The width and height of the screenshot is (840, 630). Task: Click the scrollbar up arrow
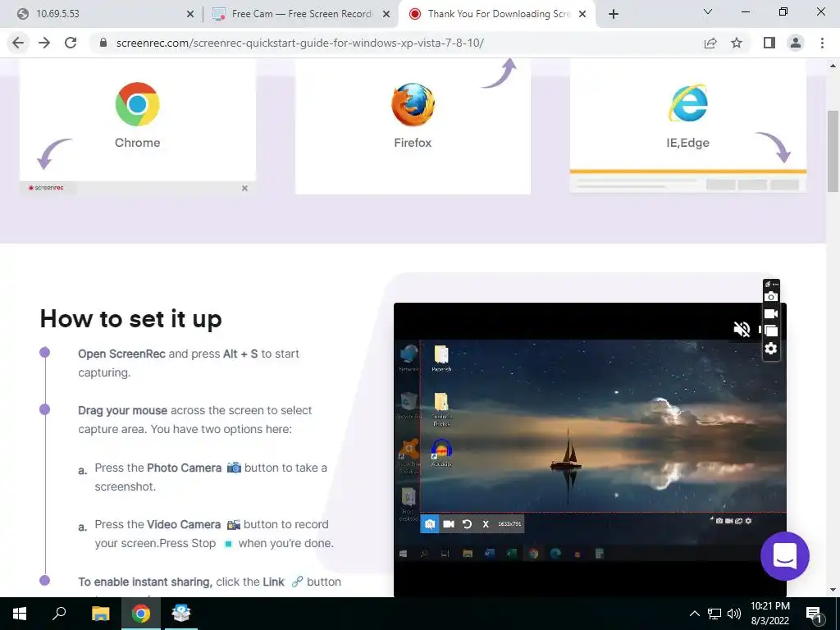pos(833,66)
